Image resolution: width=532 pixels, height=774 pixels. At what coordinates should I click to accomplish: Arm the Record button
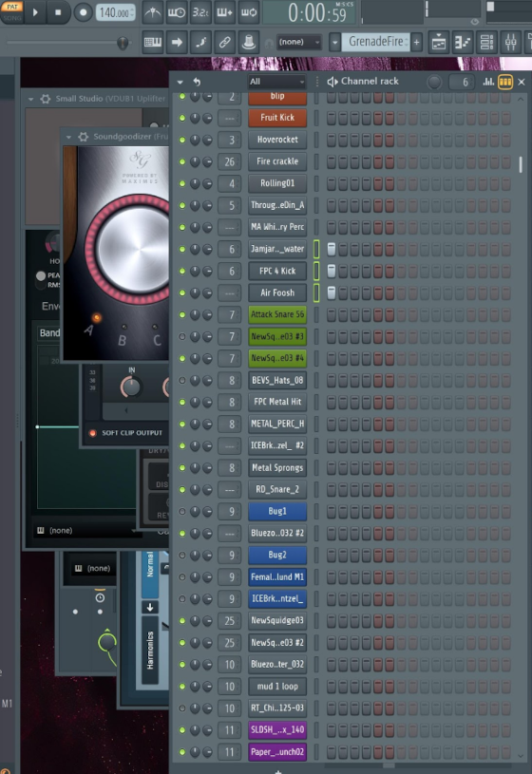83,12
